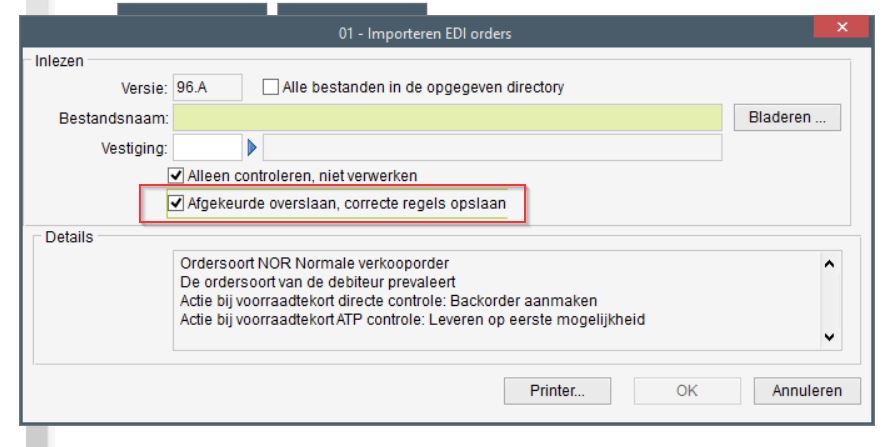895x447 pixels.
Task: Click the dialog title bar text
Action: pyautogui.click(x=425, y=34)
